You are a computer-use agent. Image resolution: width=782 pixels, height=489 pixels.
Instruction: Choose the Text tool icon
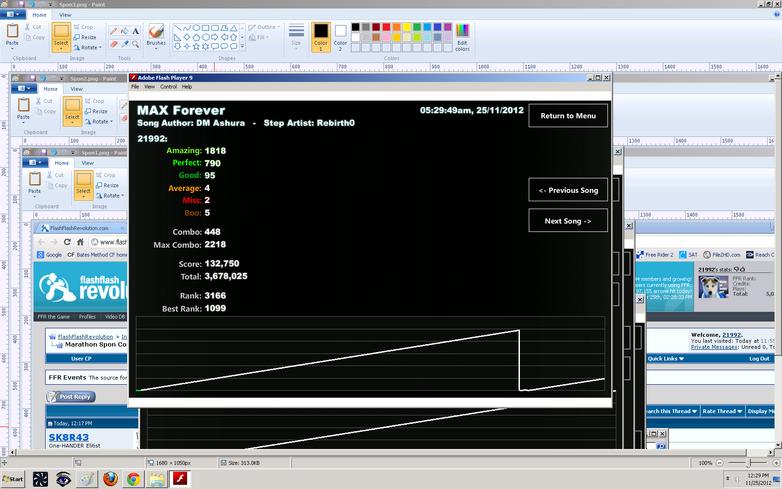click(x=136, y=31)
